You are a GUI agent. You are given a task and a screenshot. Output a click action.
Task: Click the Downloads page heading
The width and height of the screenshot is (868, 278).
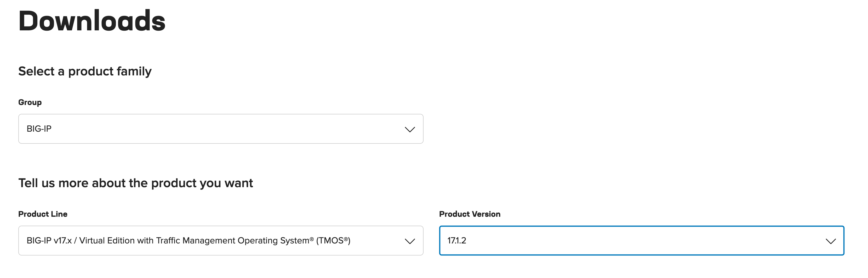click(x=92, y=21)
